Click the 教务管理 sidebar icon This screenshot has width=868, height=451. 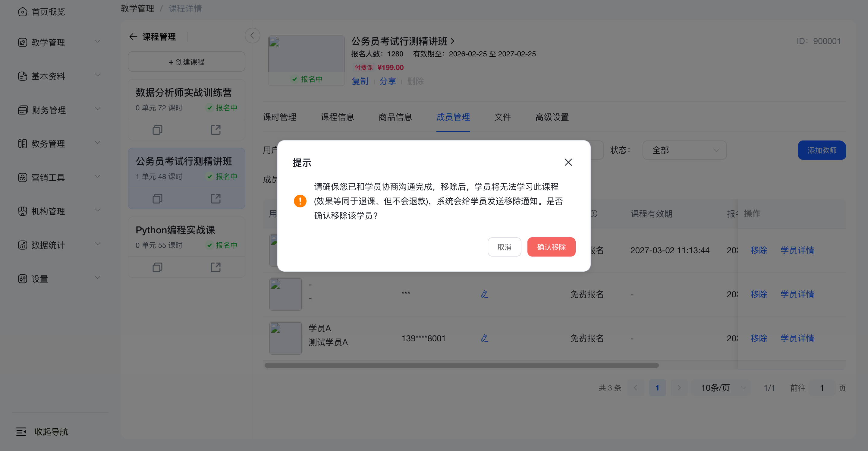22,143
